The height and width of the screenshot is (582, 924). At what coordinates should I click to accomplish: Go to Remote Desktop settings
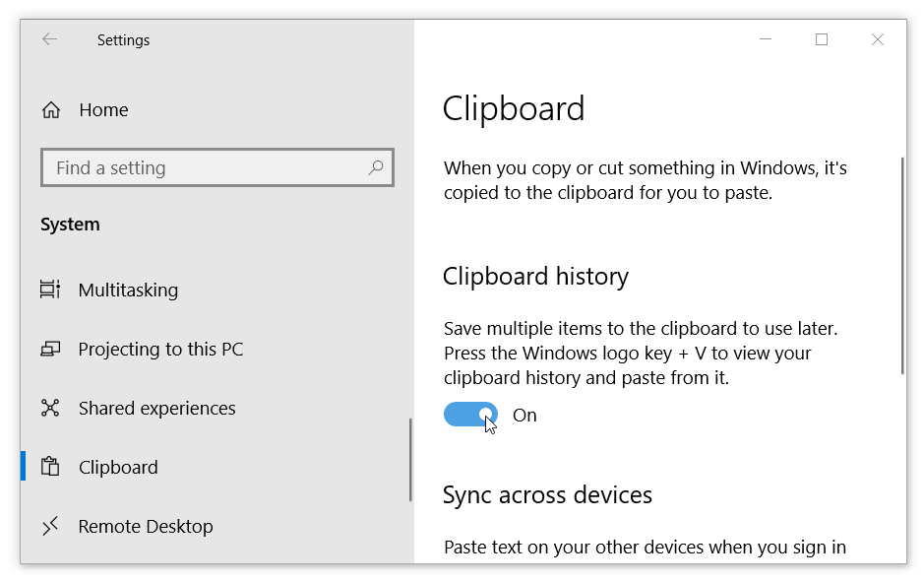click(145, 526)
